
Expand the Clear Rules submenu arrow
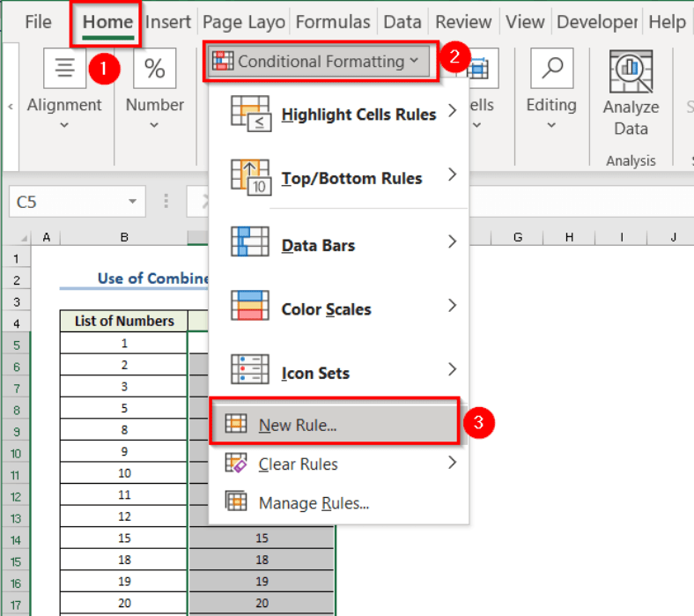point(452,463)
